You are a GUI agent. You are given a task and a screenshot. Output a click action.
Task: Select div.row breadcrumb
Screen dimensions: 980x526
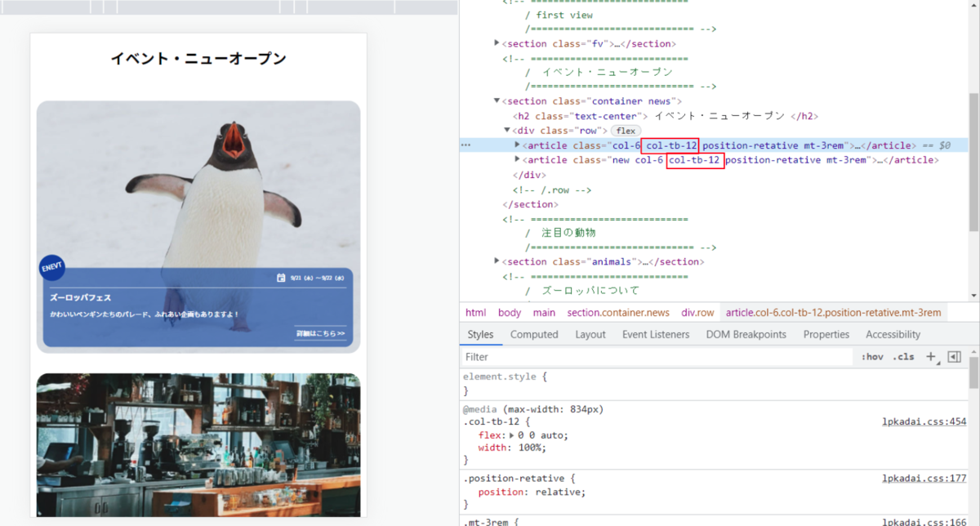(x=698, y=313)
